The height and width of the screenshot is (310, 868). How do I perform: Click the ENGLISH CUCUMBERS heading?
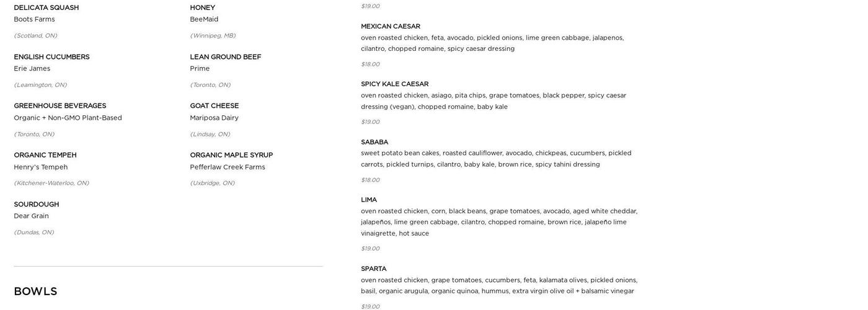coord(51,57)
